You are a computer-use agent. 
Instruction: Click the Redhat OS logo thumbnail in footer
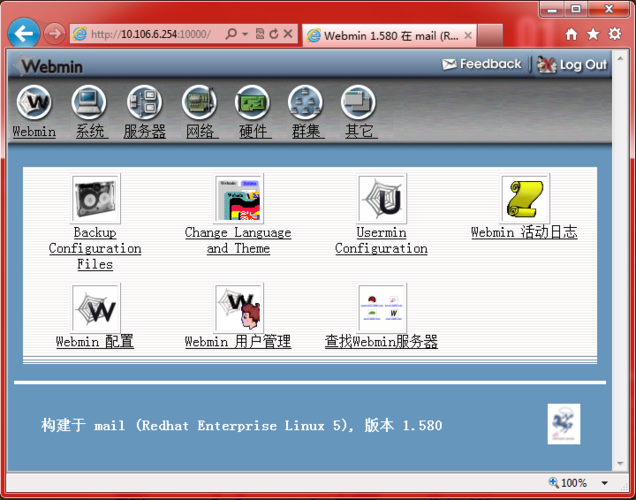[564, 424]
